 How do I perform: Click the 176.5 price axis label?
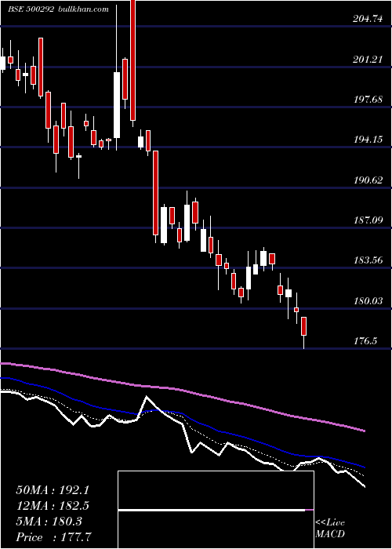[x=367, y=341]
